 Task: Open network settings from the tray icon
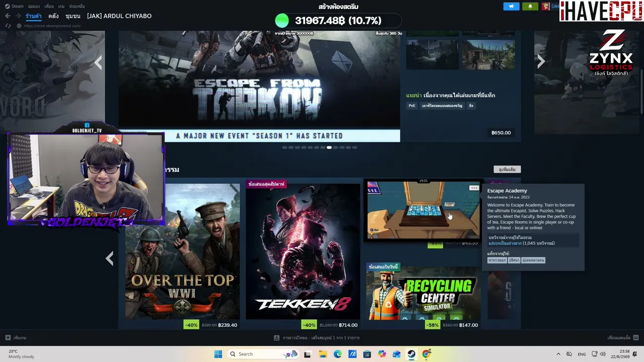pos(594,354)
